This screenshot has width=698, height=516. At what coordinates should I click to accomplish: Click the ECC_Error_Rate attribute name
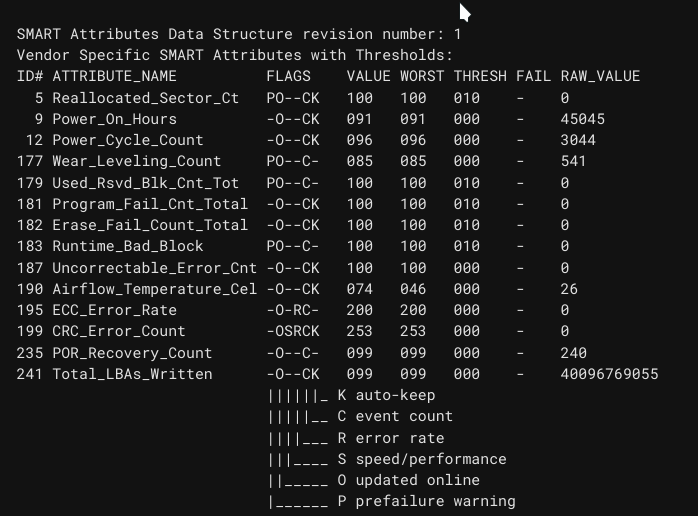(114, 310)
